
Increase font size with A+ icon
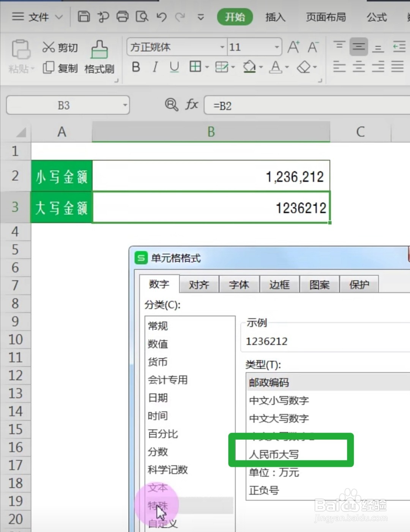pos(293,46)
